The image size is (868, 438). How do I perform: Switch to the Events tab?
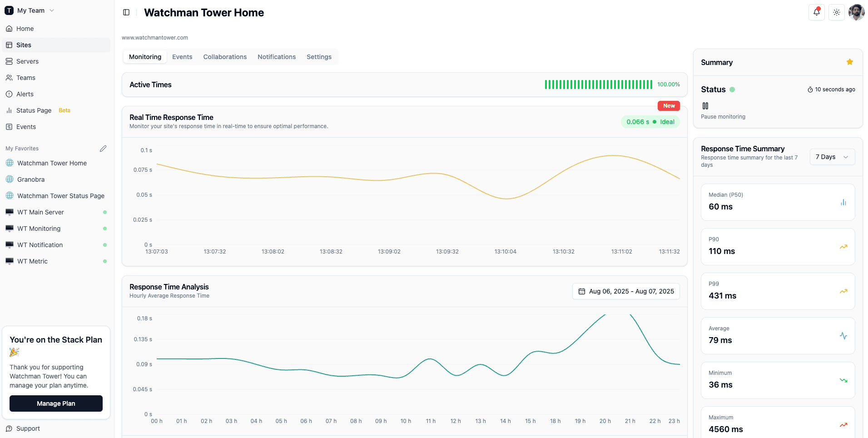coord(182,57)
